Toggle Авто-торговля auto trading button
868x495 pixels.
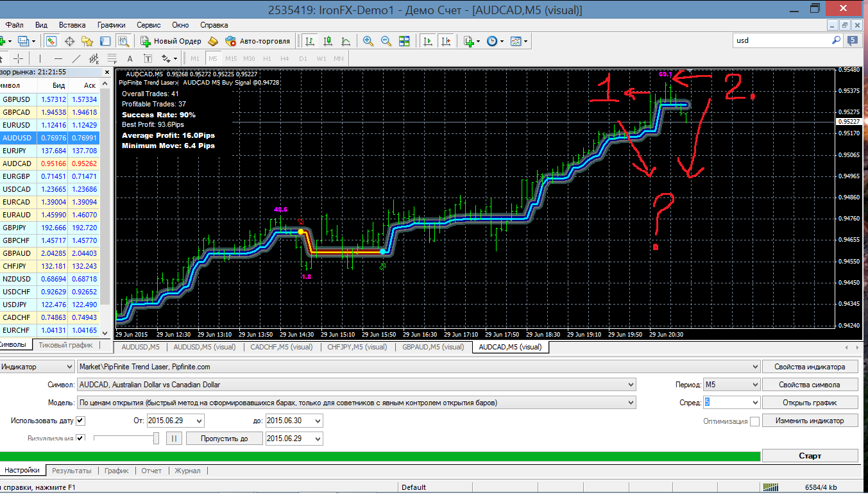257,41
